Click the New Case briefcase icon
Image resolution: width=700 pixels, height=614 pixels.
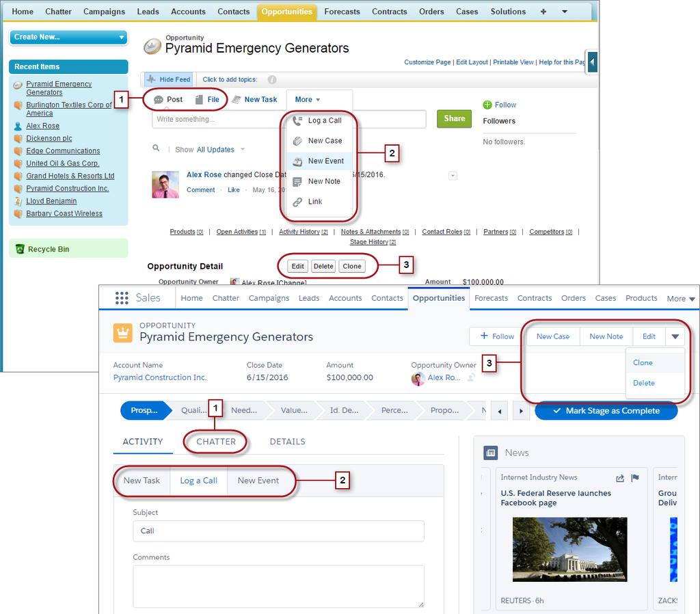click(297, 141)
